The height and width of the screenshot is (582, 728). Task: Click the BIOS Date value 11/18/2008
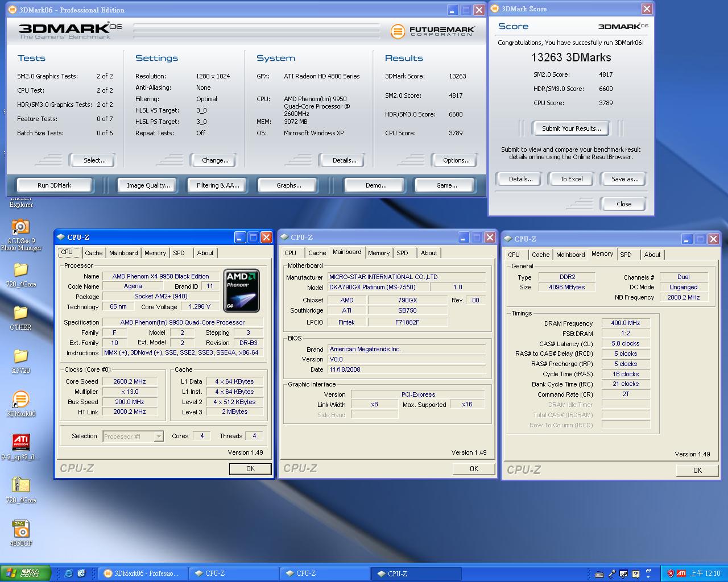407,369
